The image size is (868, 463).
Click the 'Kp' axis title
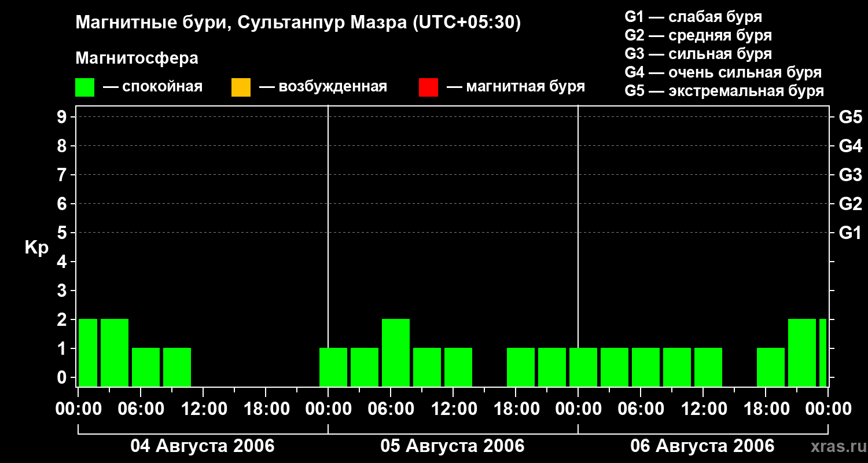pos(37,248)
